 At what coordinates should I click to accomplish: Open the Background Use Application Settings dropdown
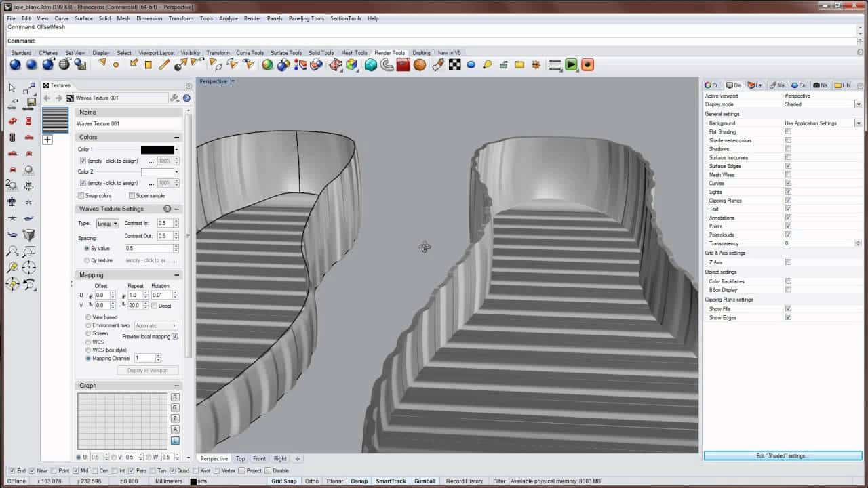(859, 123)
